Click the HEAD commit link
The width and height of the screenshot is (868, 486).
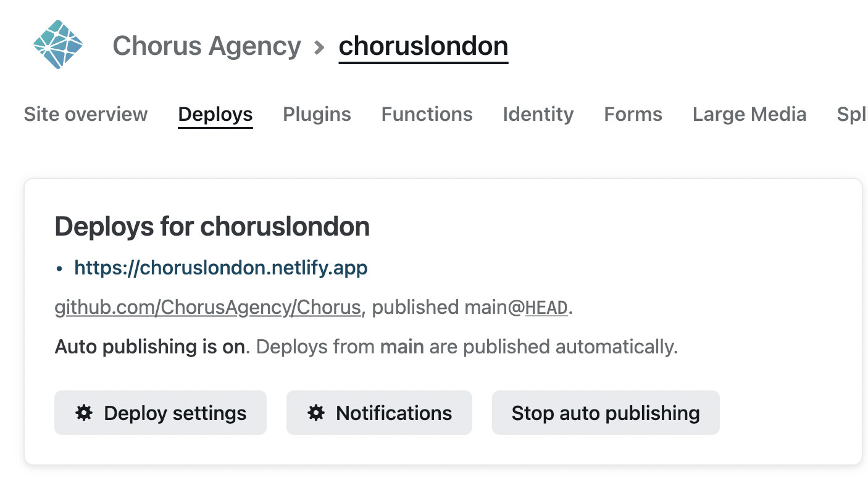(546, 308)
